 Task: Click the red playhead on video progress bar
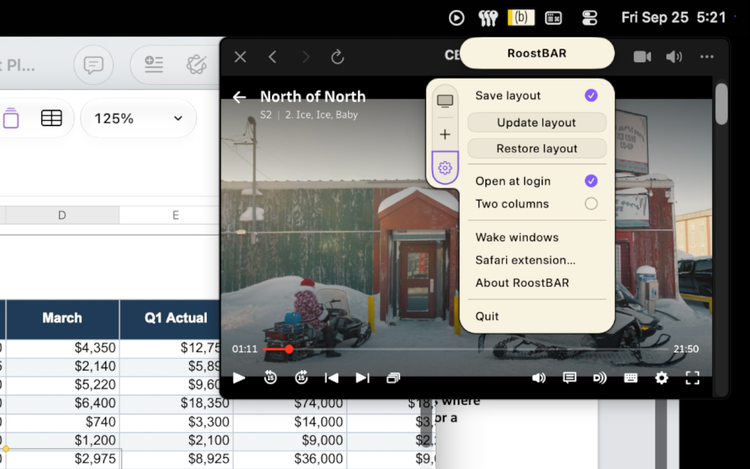coord(289,349)
